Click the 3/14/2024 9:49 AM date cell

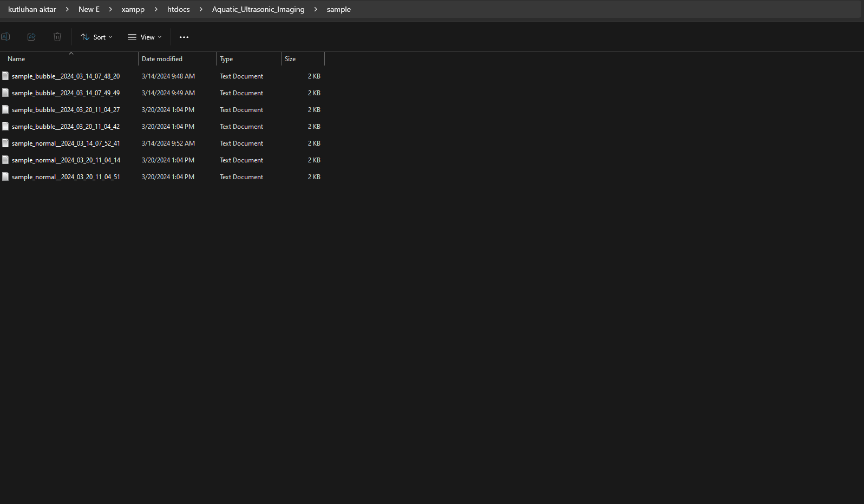point(168,93)
